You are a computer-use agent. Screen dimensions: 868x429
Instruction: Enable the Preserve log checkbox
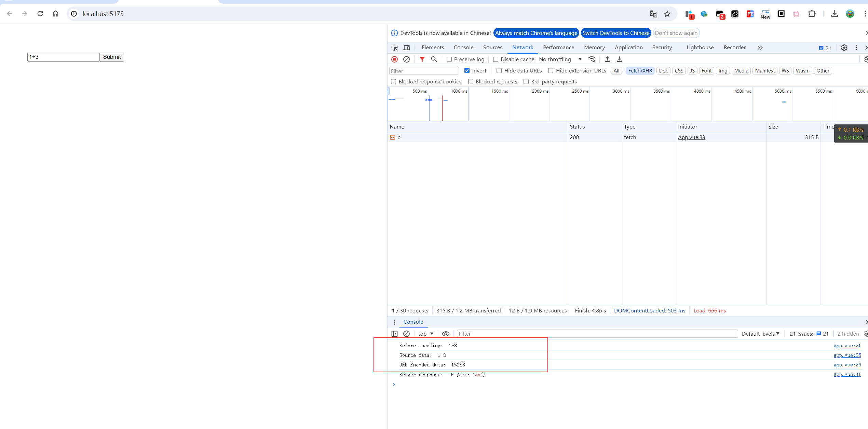pos(449,59)
